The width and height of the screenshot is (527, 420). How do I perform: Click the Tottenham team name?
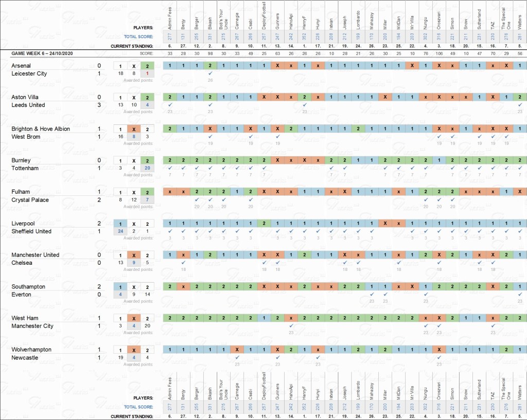26,168
